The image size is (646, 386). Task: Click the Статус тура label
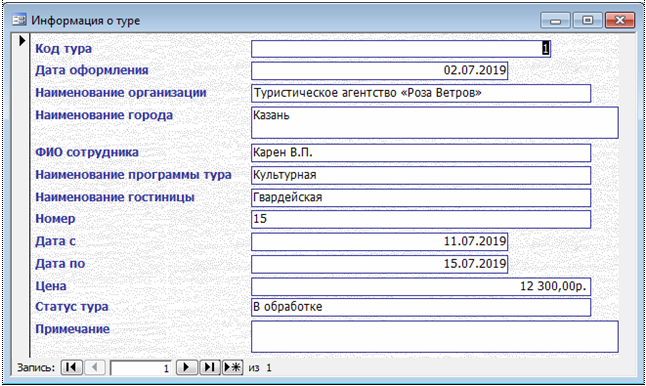pos(72,306)
